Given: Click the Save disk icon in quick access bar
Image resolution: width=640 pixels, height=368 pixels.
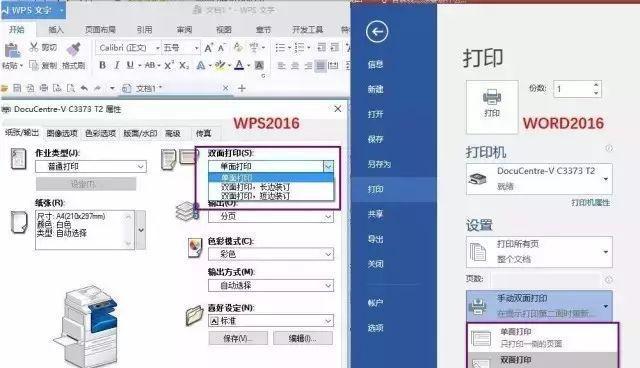Looking at the screenshot, I should point(17,88).
